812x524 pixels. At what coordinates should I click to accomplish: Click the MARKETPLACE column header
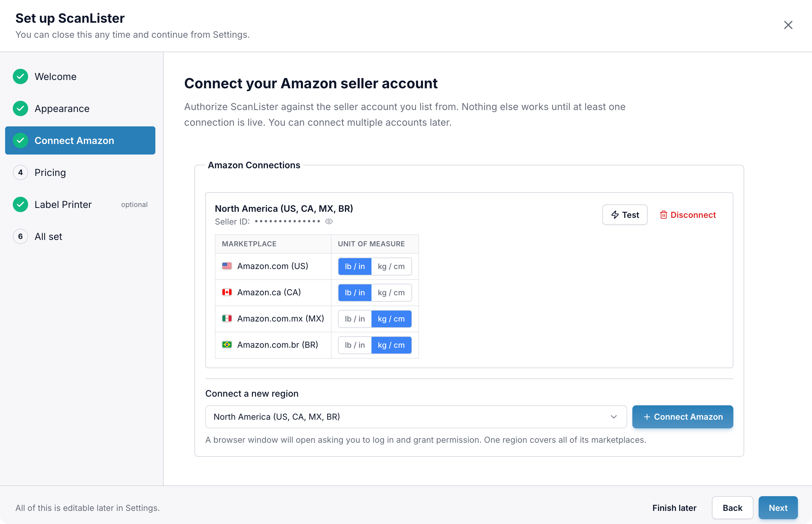[x=249, y=244]
